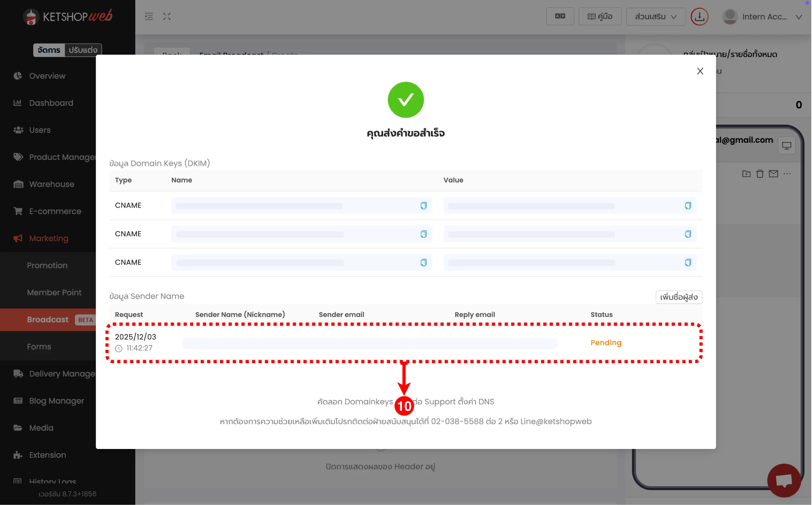
Task: Collapse the sidebar menu icon
Action: [x=149, y=16]
